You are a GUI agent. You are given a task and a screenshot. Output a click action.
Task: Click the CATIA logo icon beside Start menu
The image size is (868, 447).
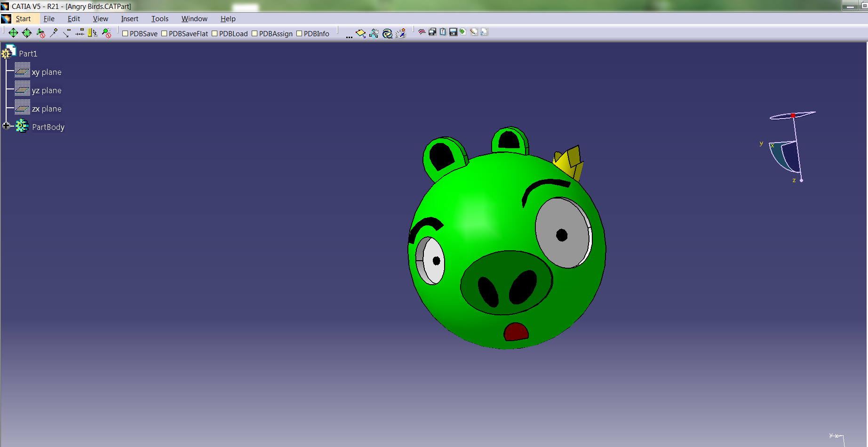click(6, 19)
